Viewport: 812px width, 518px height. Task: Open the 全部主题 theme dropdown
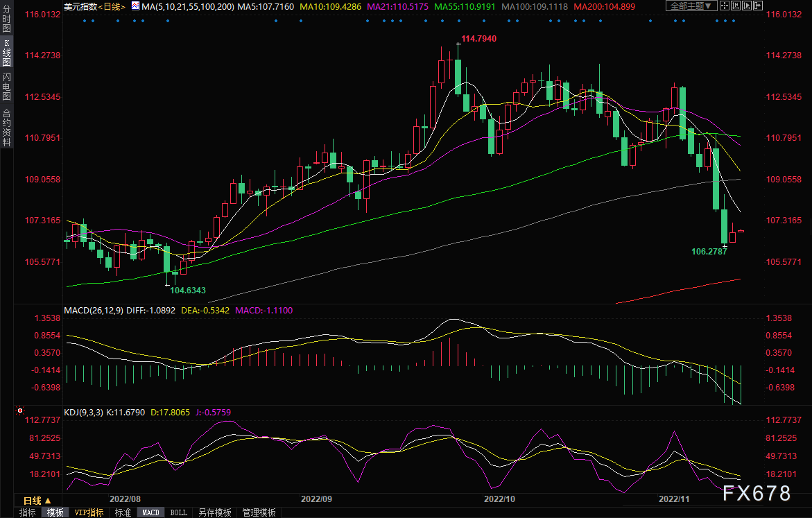coord(691,6)
